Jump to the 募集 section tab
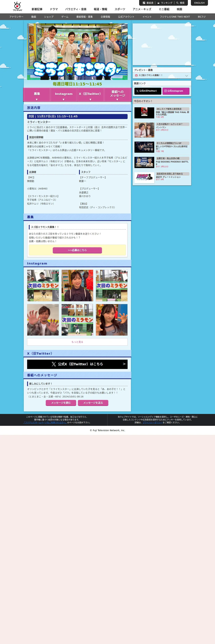215x644 pixels. pyautogui.click(x=37, y=95)
